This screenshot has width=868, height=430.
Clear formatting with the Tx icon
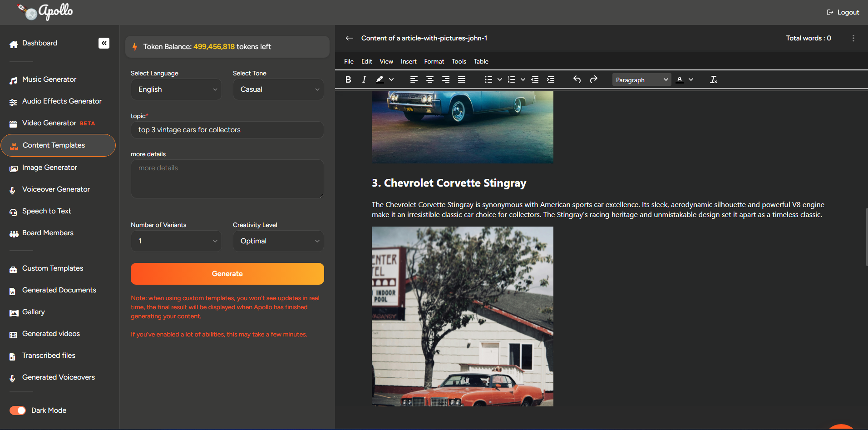point(714,79)
